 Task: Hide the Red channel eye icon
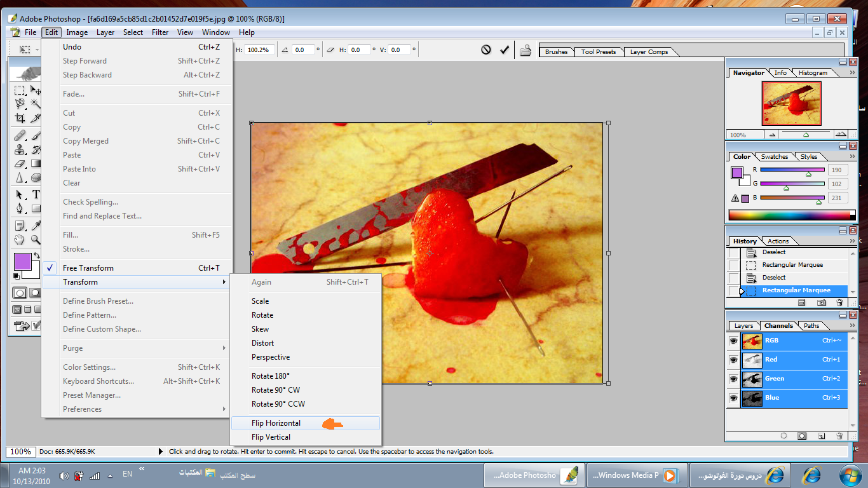tap(733, 360)
